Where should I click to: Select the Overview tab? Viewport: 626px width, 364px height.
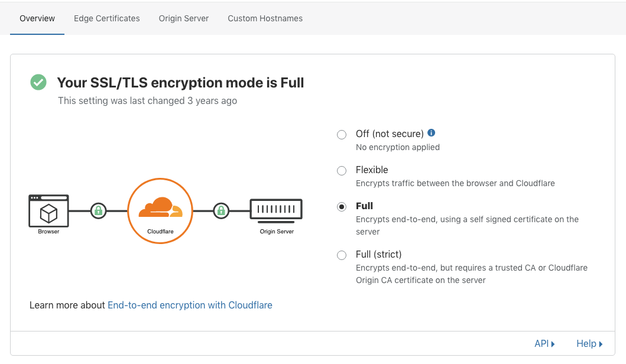pyautogui.click(x=37, y=18)
